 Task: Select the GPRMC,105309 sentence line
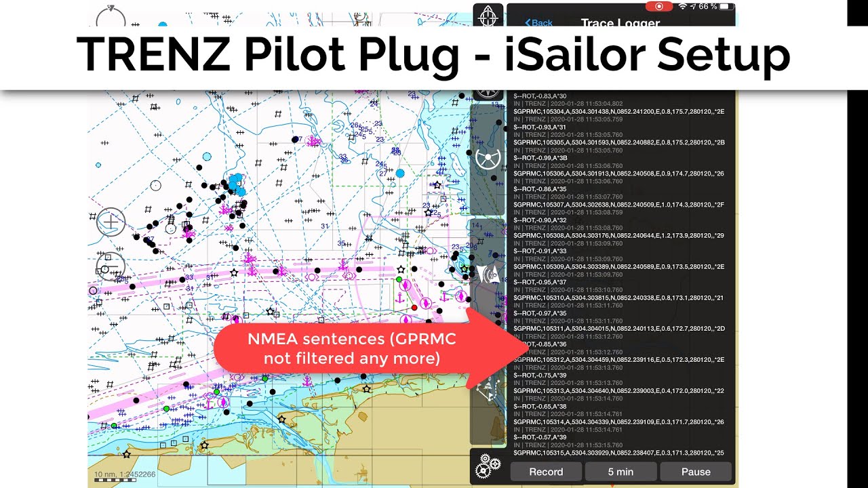[x=618, y=266]
